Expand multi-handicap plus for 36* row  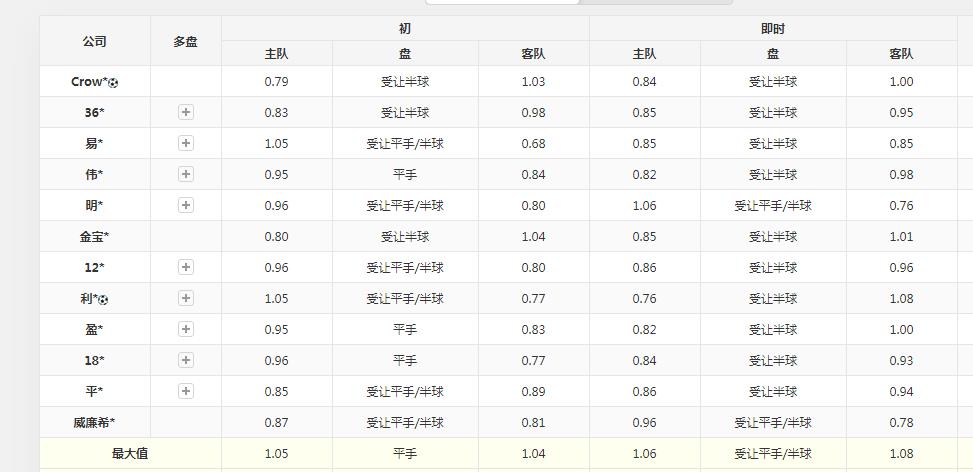click(186, 112)
